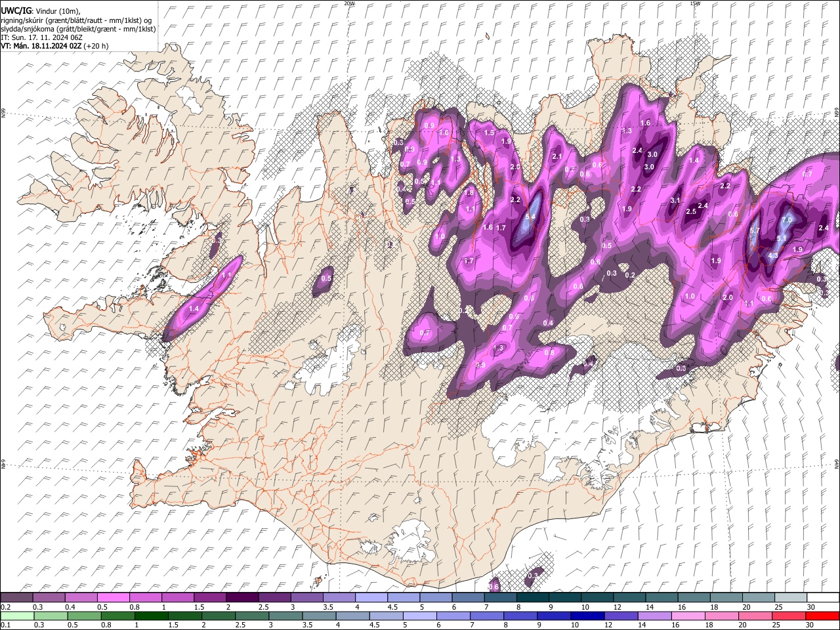Click the "15W" longitude label at top
This screenshot has height=630, width=840.
coord(695,3)
